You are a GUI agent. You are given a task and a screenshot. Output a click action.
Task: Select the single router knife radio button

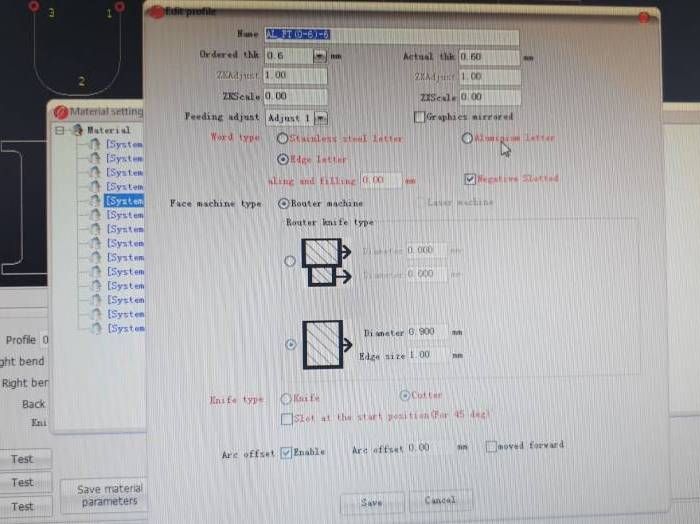(x=291, y=345)
